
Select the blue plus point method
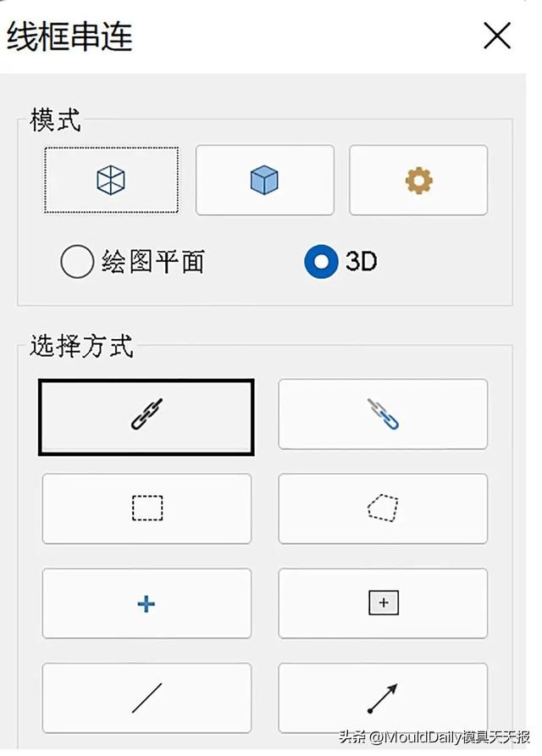(x=147, y=603)
